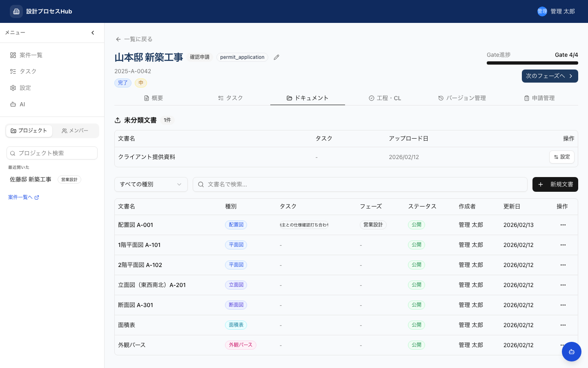Viewport: 588px width, 368px height.
Task: Select the タスク icon in the sidebar
Action: [x=14, y=71]
